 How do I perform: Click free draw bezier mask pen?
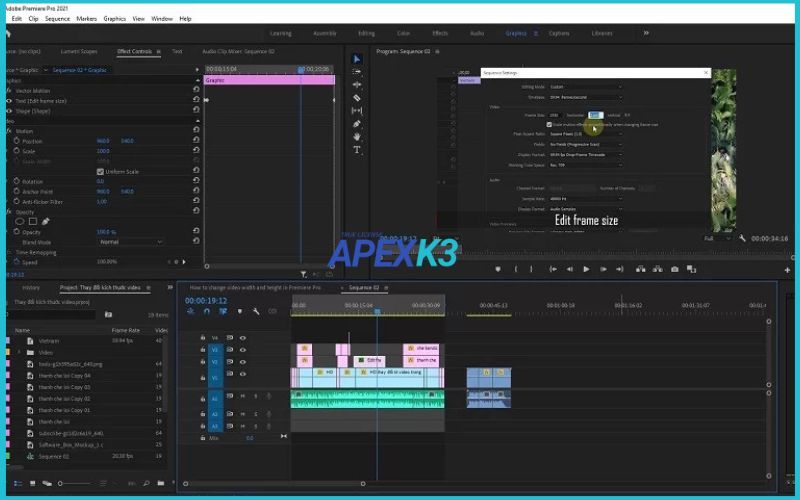45,221
